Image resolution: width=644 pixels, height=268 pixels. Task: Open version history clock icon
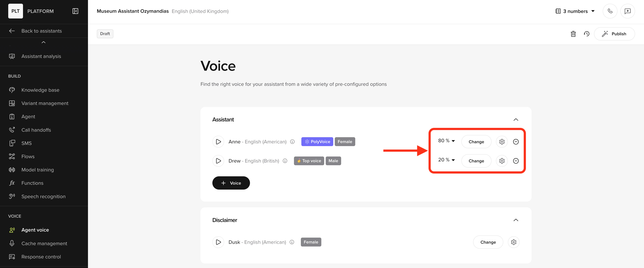pos(586,34)
